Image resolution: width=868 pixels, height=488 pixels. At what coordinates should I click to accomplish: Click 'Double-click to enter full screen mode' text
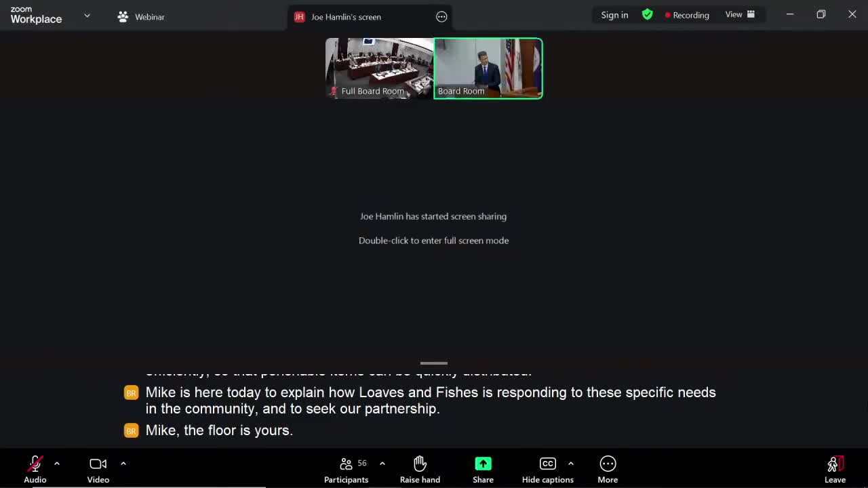[434, 241]
